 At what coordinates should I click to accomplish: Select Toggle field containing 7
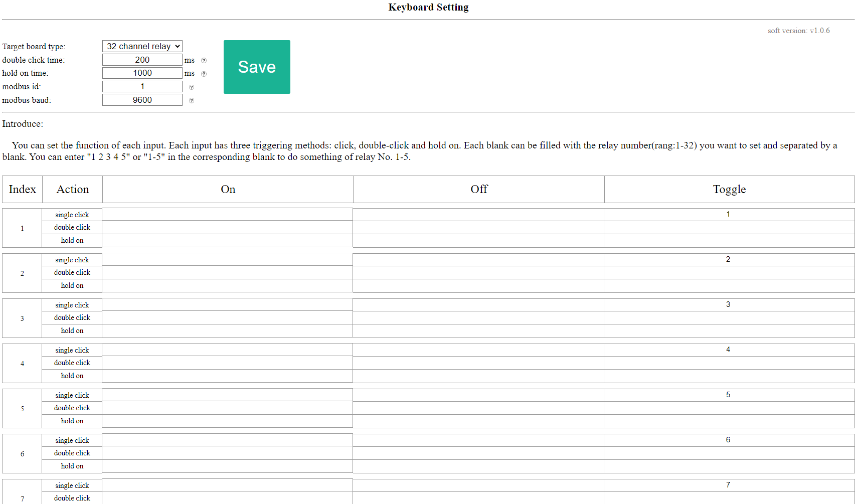pyautogui.click(x=729, y=485)
